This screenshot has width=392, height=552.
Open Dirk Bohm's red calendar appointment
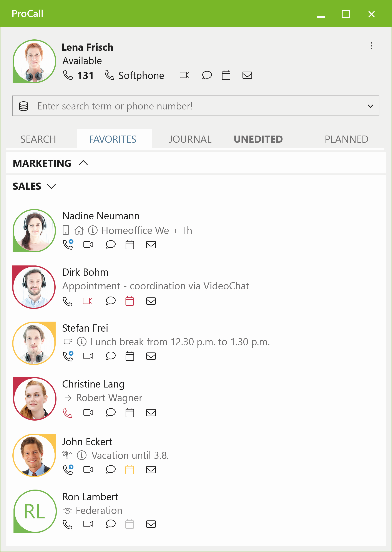coord(130,301)
